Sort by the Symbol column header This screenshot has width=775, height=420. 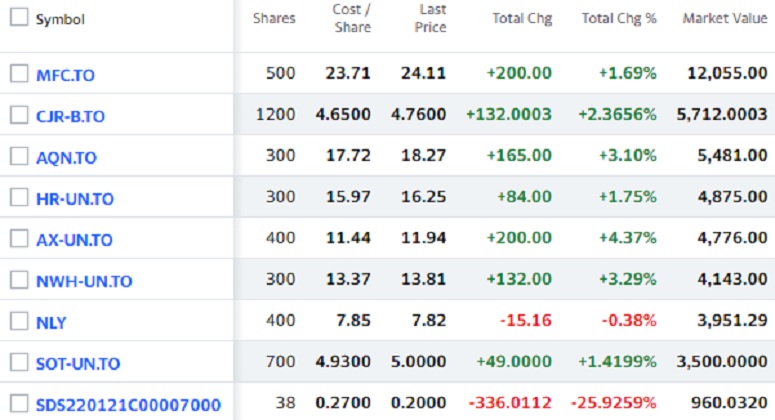point(60,19)
